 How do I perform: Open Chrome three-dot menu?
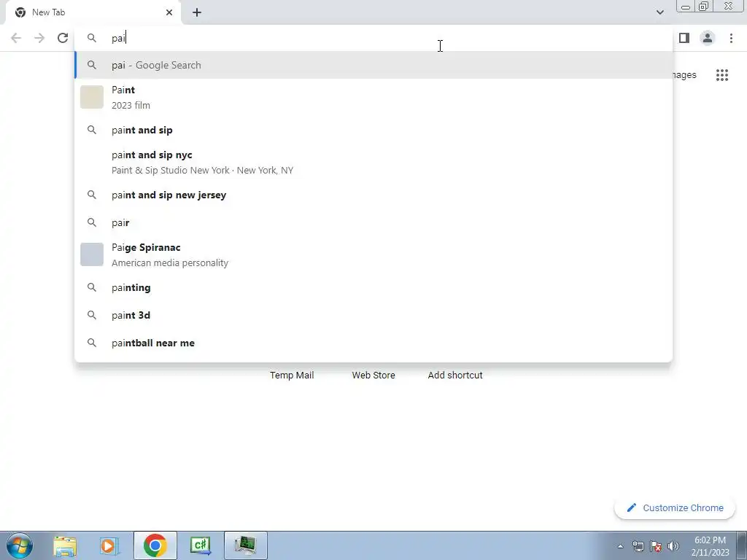[x=731, y=38]
